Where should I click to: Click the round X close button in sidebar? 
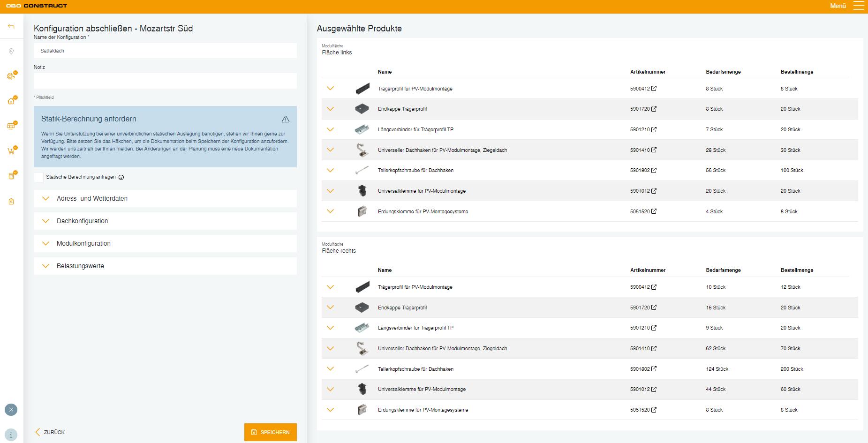click(11, 410)
